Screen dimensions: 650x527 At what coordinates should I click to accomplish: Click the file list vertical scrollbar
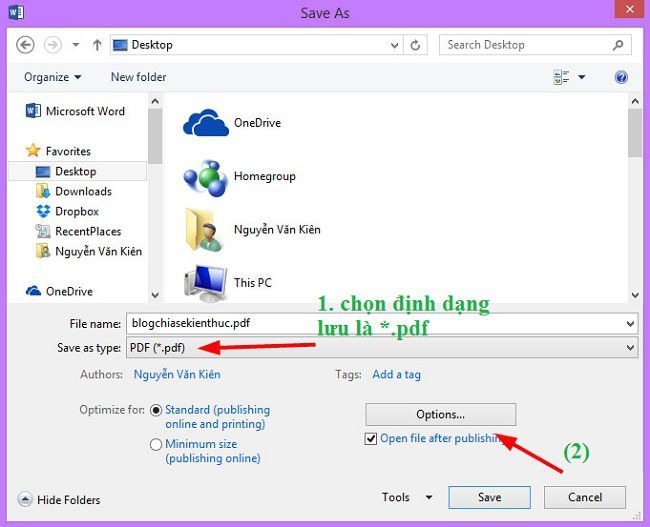click(634, 200)
